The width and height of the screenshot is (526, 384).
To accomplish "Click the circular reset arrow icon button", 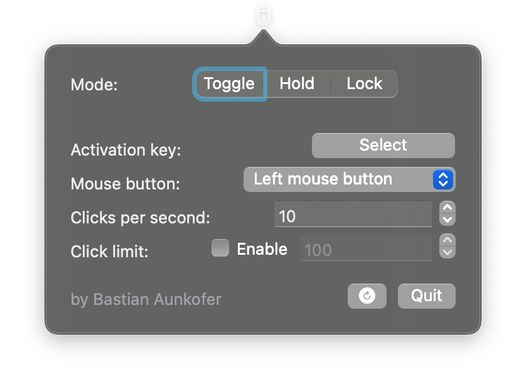I will pos(367,296).
